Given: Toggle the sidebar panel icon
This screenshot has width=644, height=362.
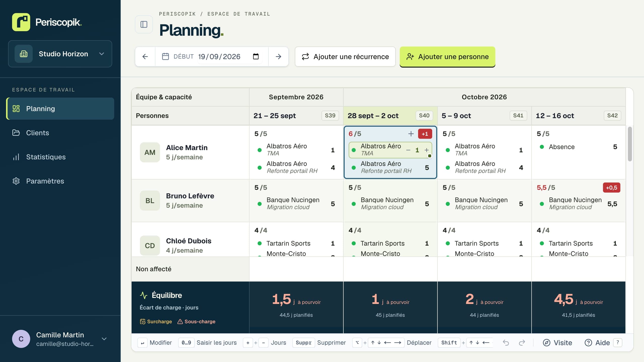Looking at the screenshot, I should pyautogui.click(x=144, y=24).
